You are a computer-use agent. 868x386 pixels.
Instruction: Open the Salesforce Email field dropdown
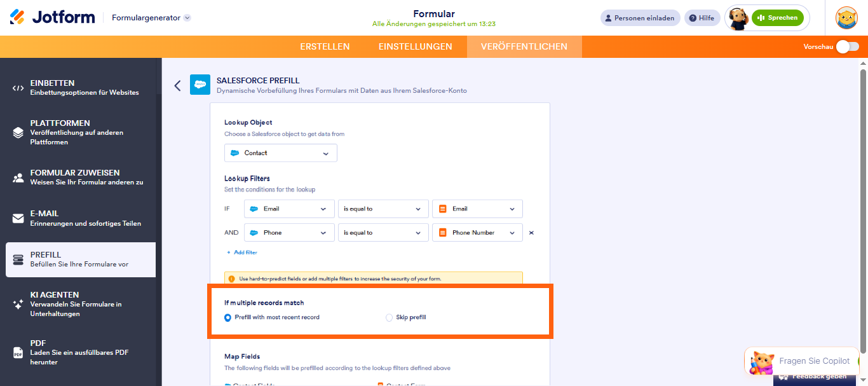pyautogui.click(x=289, y=209)
